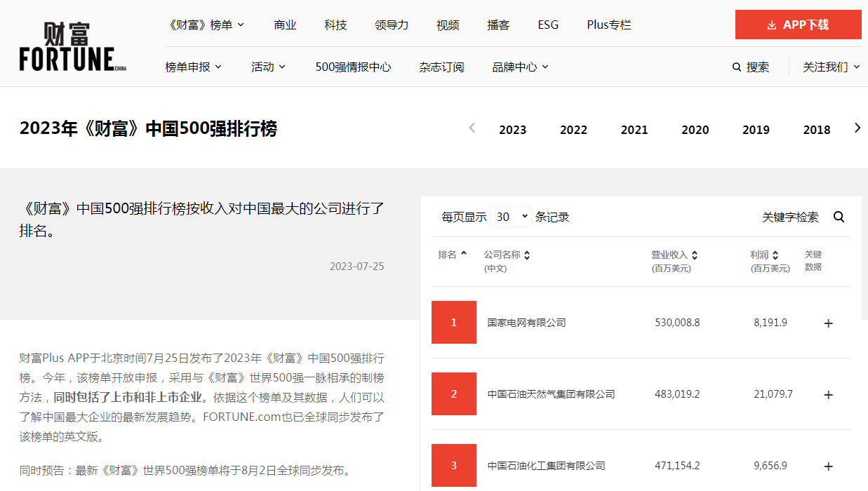Image resolution: width=868 pixels, height=491 pixels.
Task: Sort table by 利润 column
Action: pyautogui.click(x=763, y=255)
